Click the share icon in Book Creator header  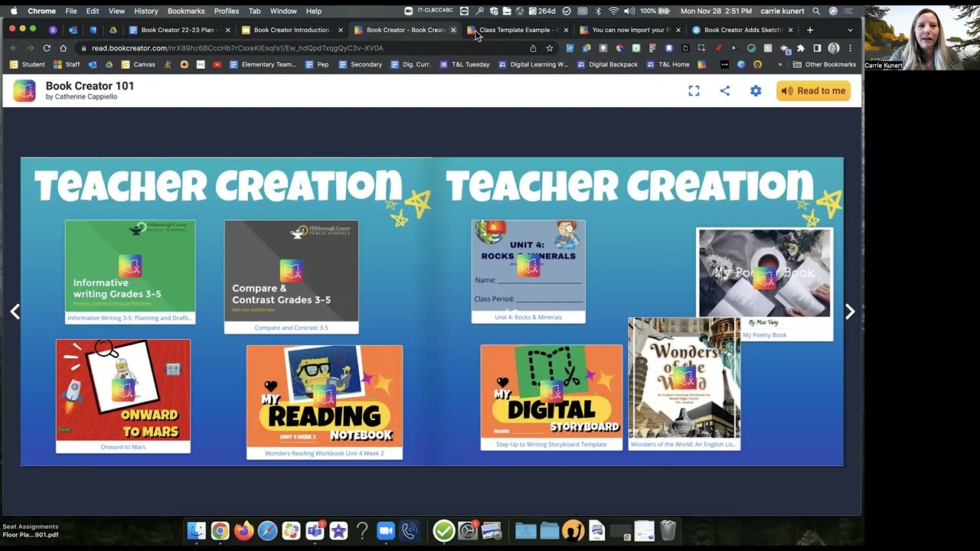tap(725, 90)
